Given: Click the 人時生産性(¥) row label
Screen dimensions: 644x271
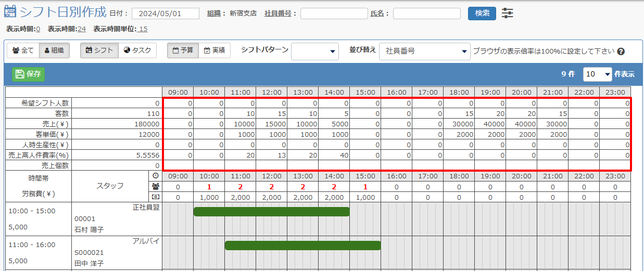Looking at the screenshot, I should point(46,145).
